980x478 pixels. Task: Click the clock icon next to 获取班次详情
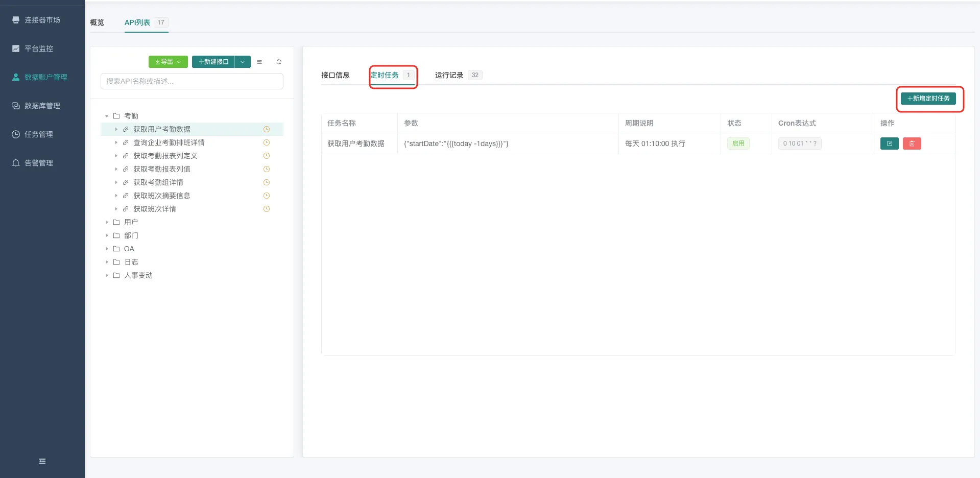click(266, 209)
